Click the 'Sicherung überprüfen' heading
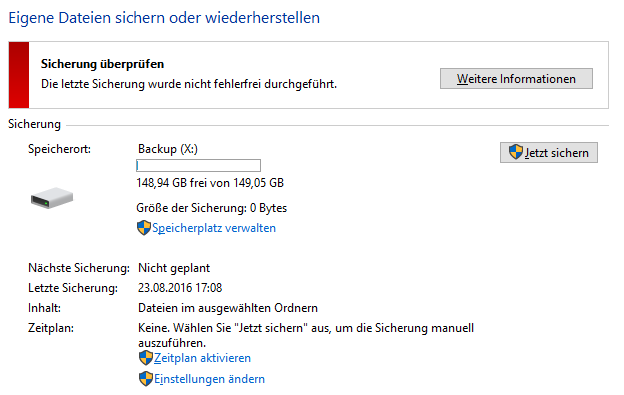Viewport: 624px width, 395px height. click(x=102, y=64)
